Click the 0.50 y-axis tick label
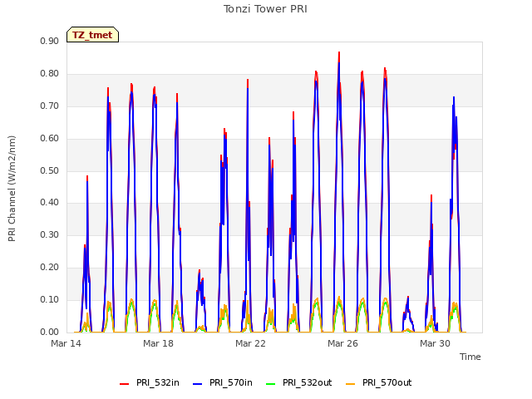The width and height of the screenshot is (532, 399). click(x=50, y=170)
